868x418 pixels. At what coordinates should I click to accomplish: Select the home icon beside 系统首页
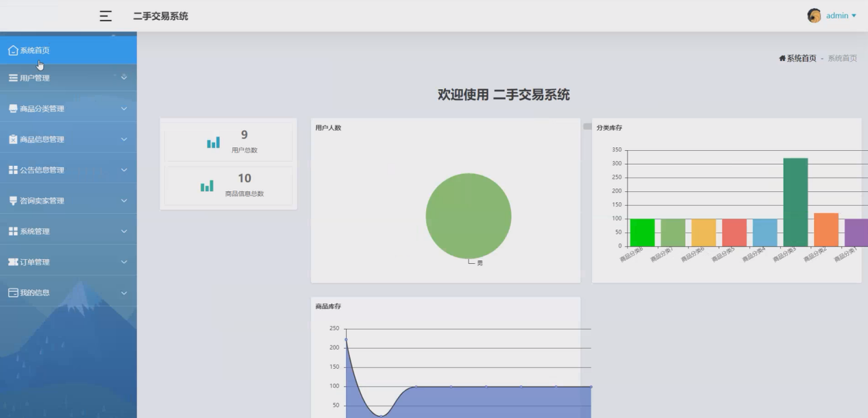click(x=12, y=49)
